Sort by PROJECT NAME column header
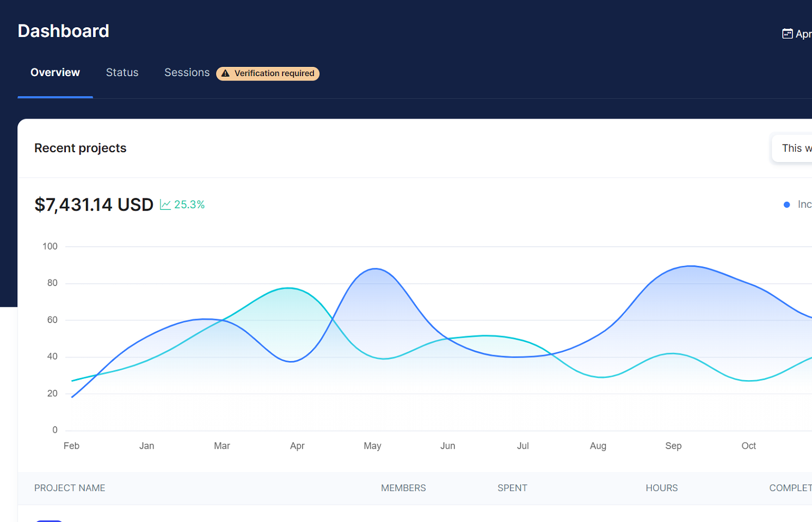 click(70, 488)
